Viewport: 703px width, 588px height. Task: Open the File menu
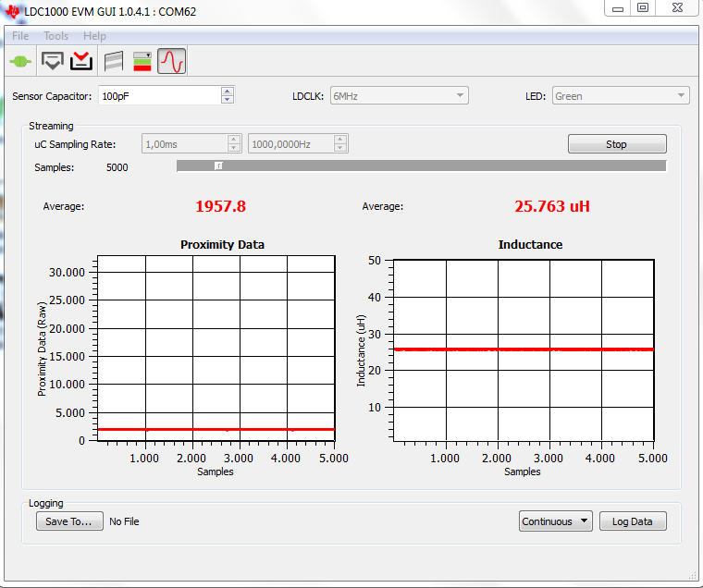[20, 36]
